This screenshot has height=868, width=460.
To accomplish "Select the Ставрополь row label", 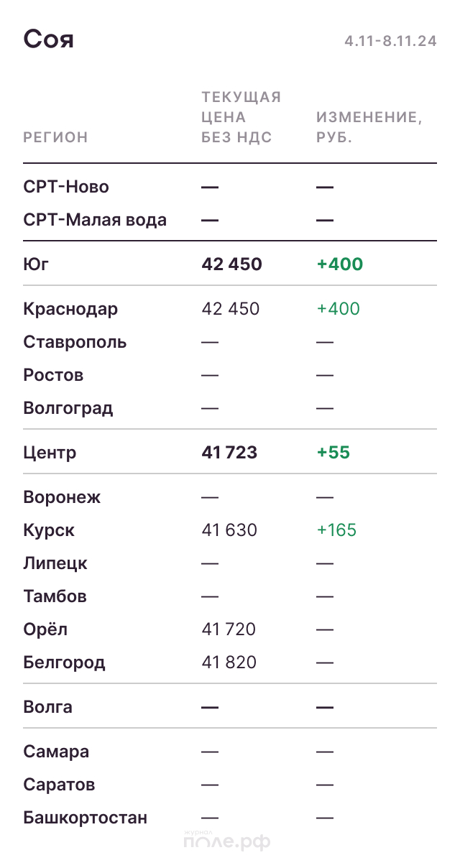I will [x=75, y=342].
